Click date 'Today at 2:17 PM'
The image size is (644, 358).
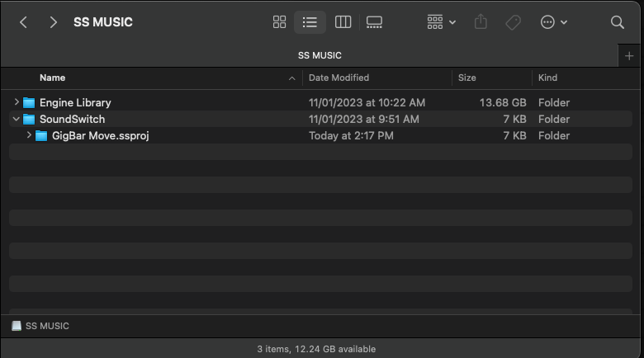pyautogui.click(x=351, y=136)
